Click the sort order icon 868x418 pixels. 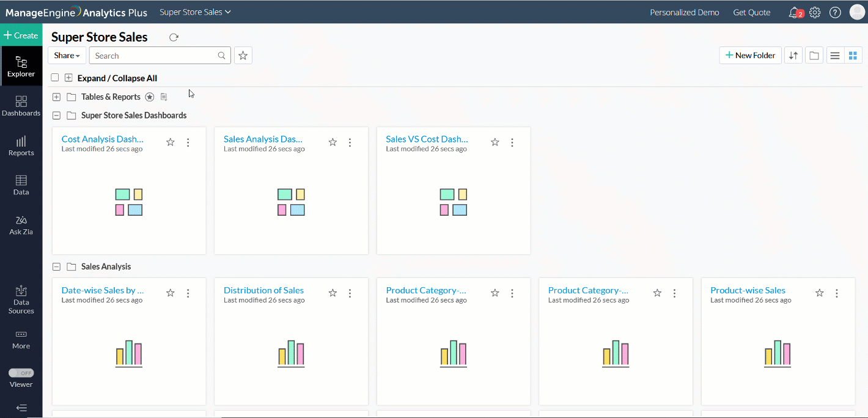[x=793, y=56]
